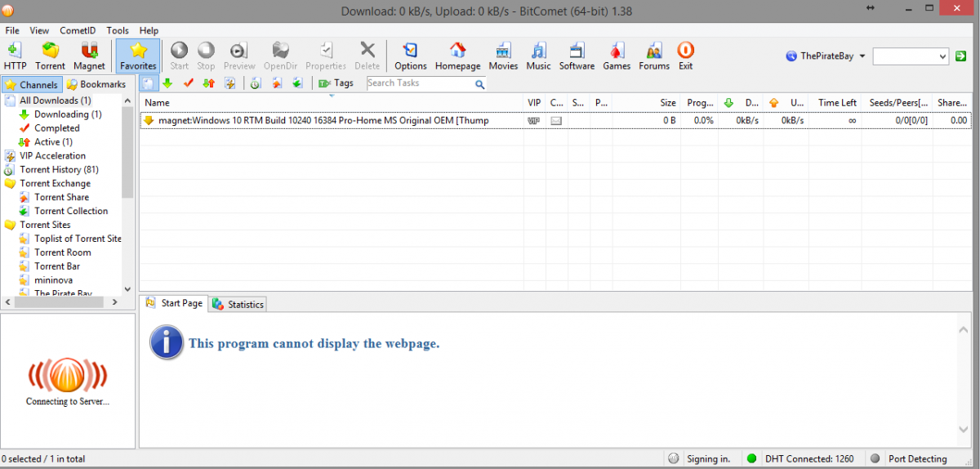This screenshot has width=980, height=469.
Task: Click the VIP icon in task row
Action: (534, 120)
